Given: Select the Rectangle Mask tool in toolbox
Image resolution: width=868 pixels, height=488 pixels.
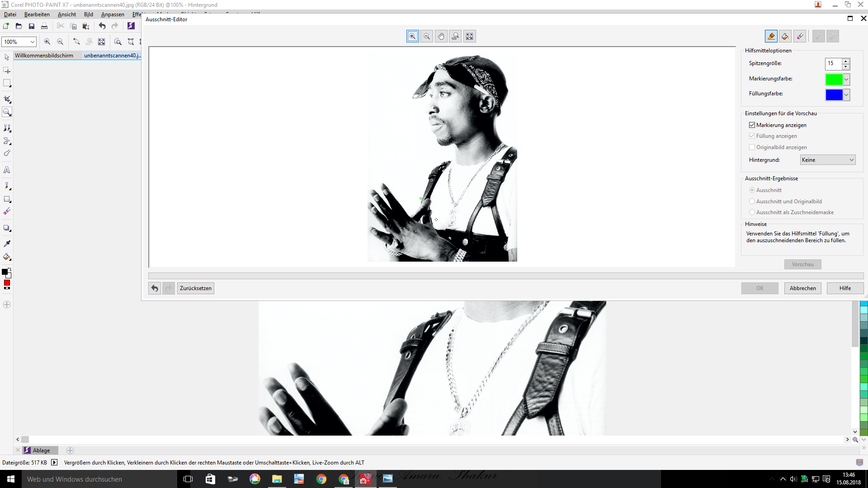Looking at the screenshot, I should 7,83.
